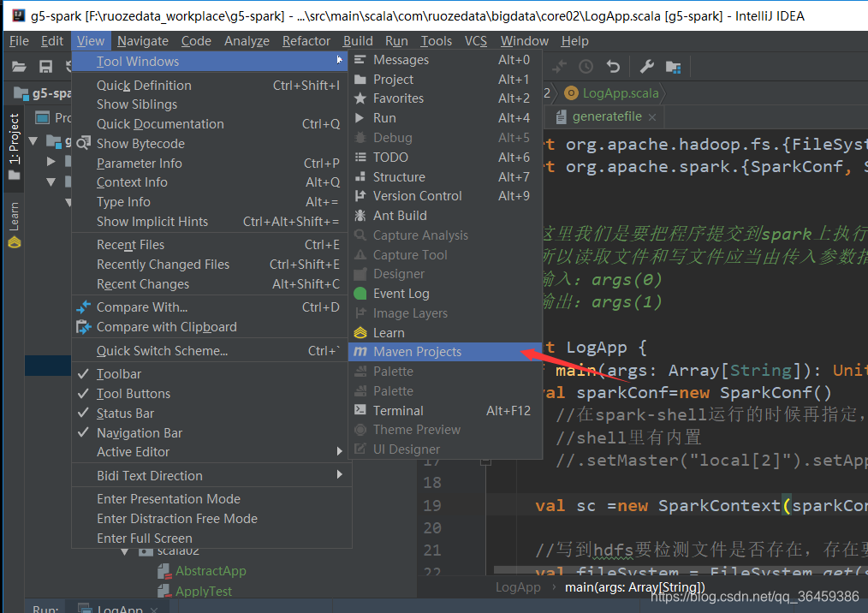Open Settings via wrench toolbar icon
This screenshot has width=868, height=613.
[x=646, y=67]
